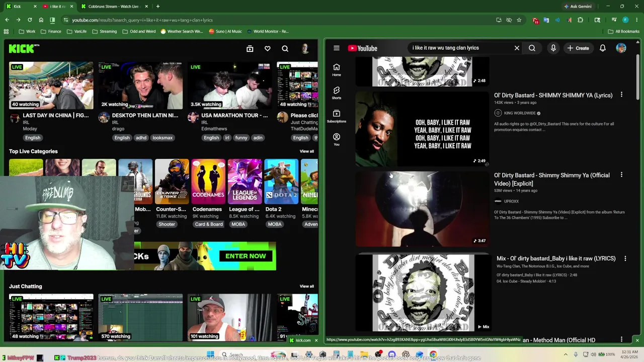The width and height of the screenshot is (644, 362).
Task: Open Chrome three-dot menu
Action: pyautogui.click(x=636, y=20)
